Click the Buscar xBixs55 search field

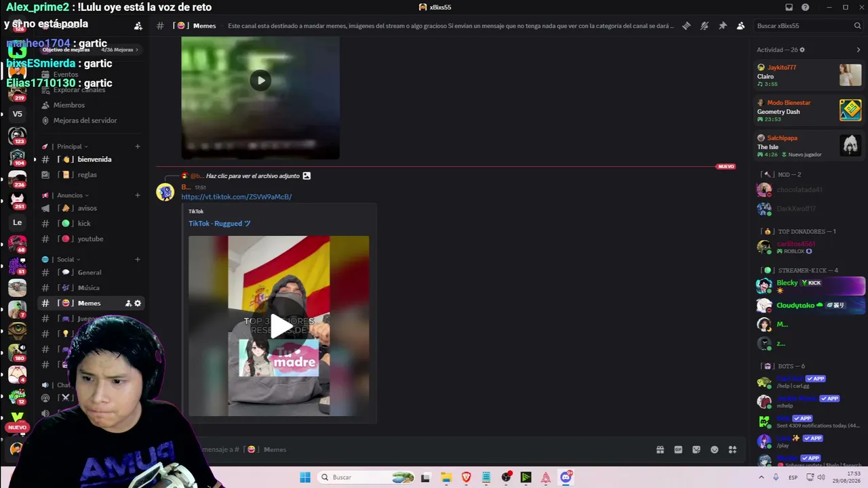808,26
